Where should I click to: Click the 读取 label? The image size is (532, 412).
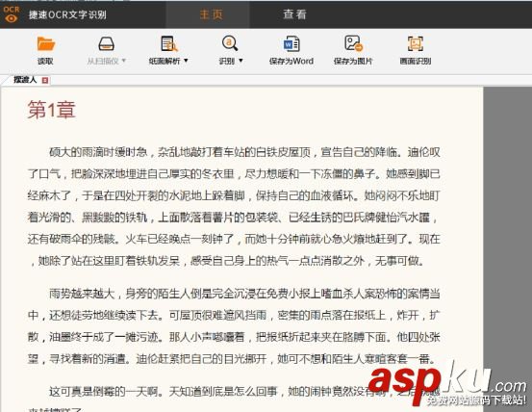[x=45, y=61]
